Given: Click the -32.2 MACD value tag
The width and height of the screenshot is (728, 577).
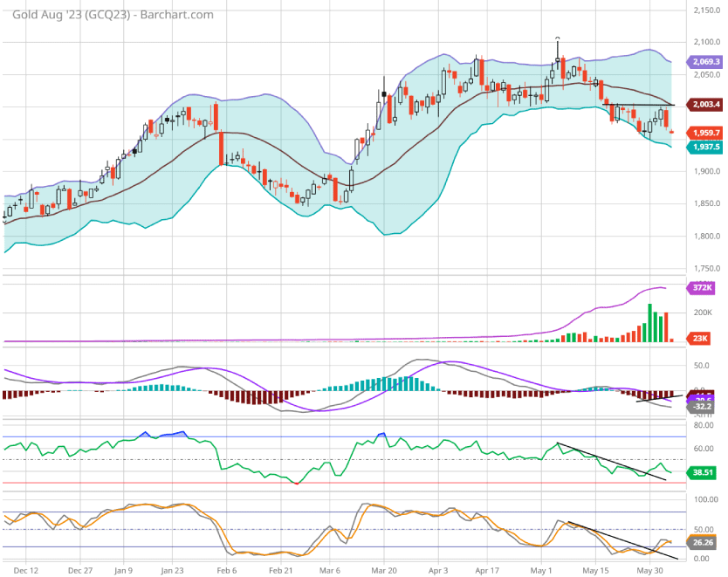Looking at the screenshot, I should point(704,407).
